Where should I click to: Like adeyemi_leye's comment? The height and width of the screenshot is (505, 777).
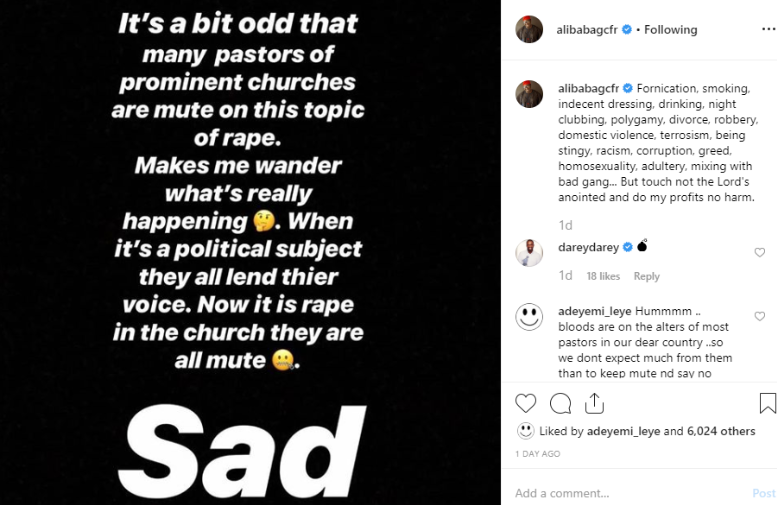coord(760,316)
